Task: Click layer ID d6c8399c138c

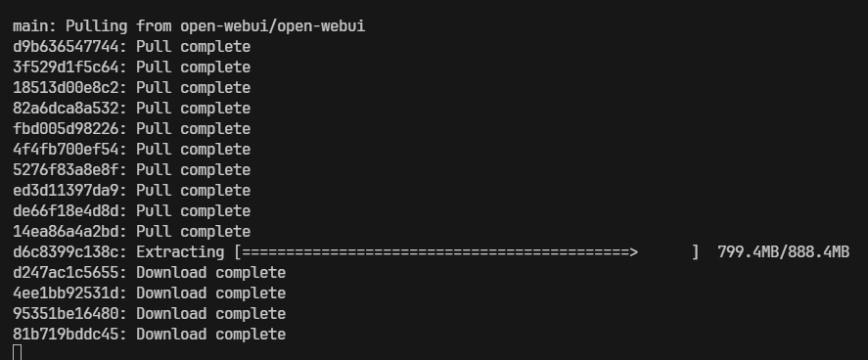Action: 66,252
